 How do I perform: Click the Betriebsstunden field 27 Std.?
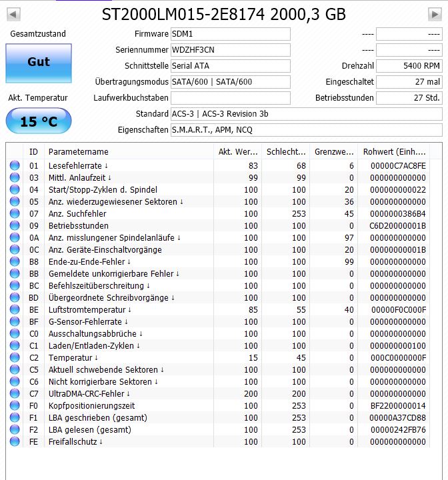[409, 98]
